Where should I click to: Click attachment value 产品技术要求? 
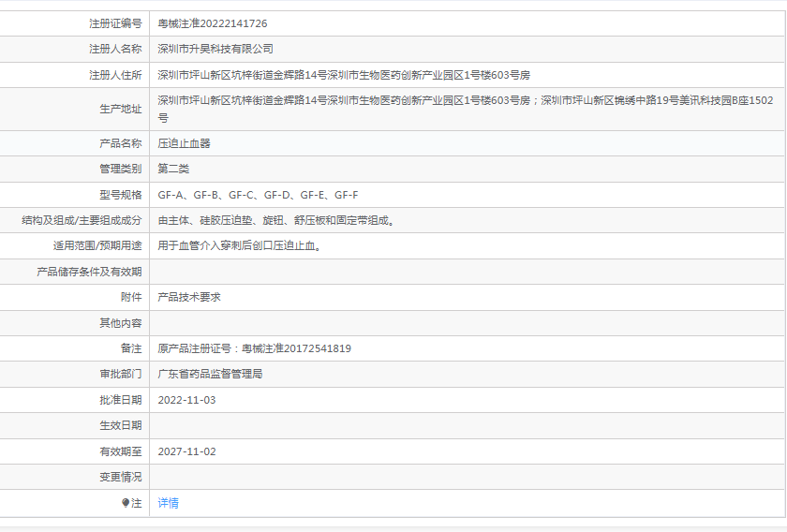[189, 297]
